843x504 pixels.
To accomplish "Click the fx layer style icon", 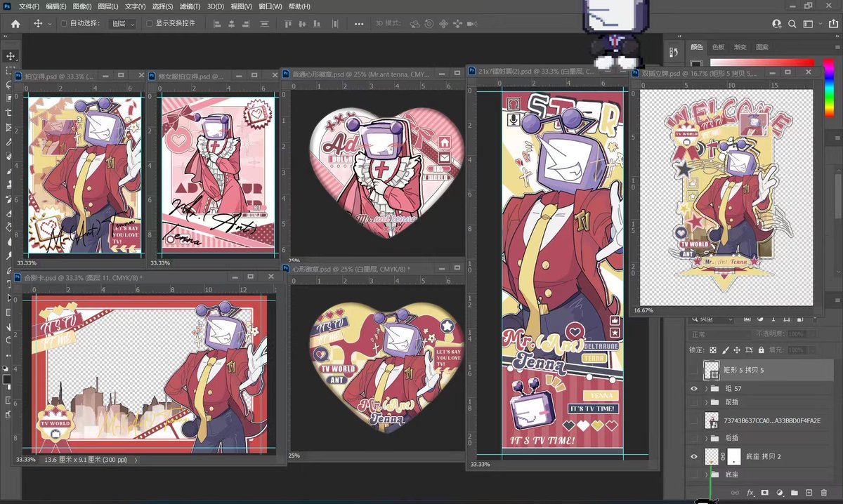I will tap(750, 493).
